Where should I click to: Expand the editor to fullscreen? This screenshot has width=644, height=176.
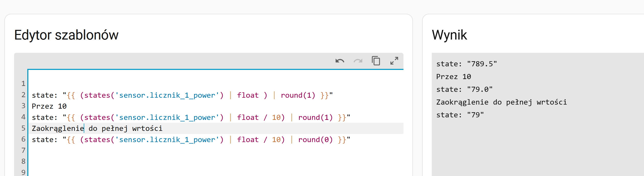[394, 61]
